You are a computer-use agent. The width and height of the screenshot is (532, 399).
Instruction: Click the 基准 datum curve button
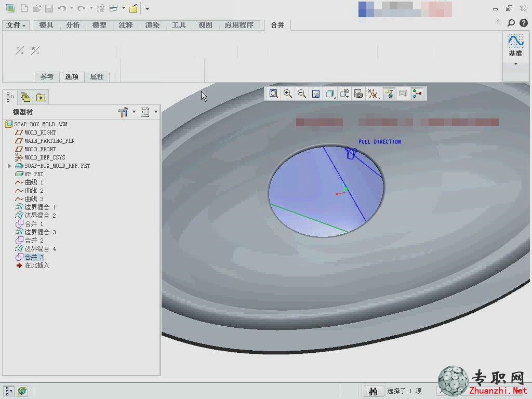point(515,45)
